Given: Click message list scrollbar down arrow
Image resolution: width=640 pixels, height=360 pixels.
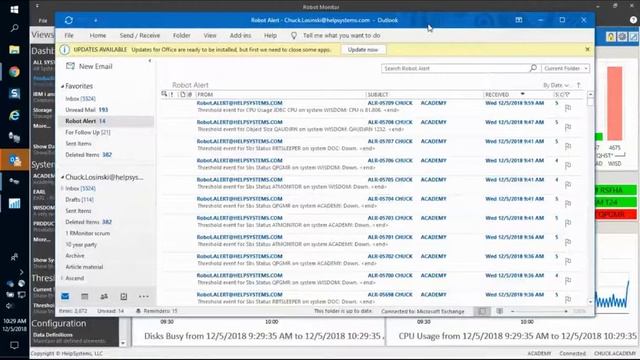Looking at the screenshot, I should [591, 302].
